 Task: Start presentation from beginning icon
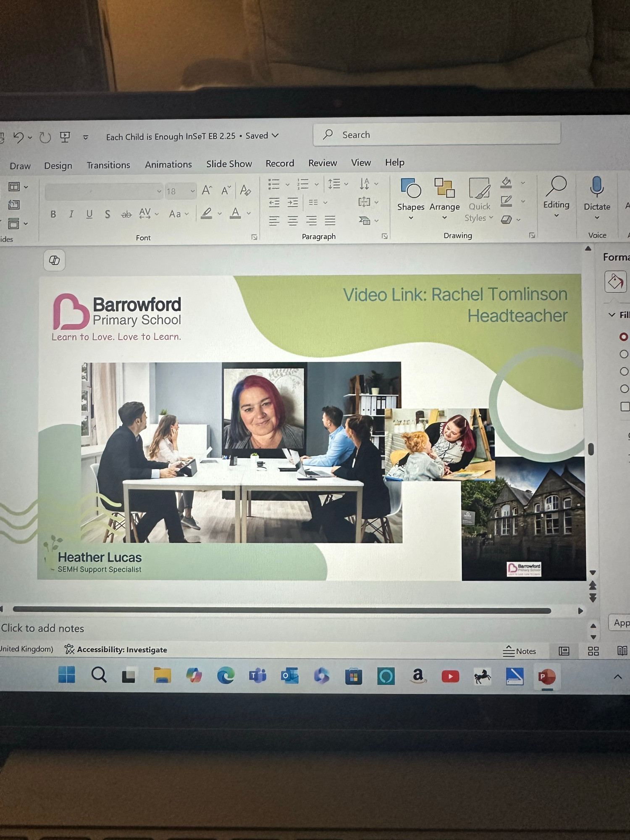[x=65, y=136]
